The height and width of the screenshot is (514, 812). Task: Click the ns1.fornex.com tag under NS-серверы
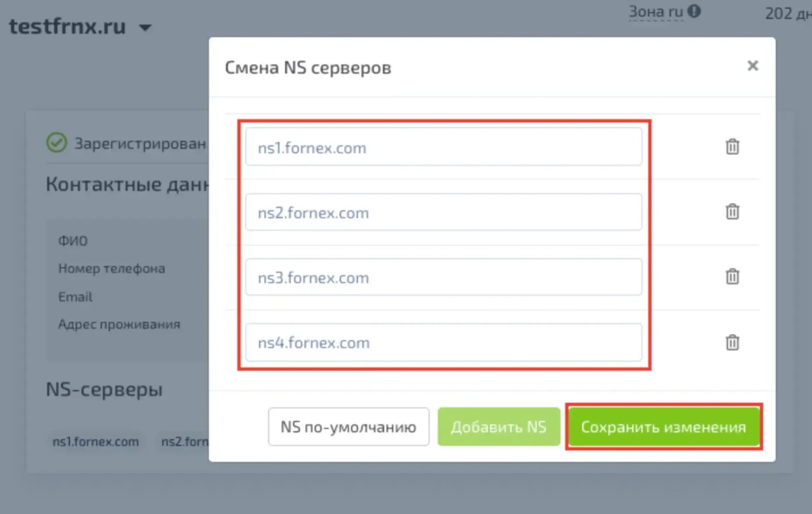(96, 442)
